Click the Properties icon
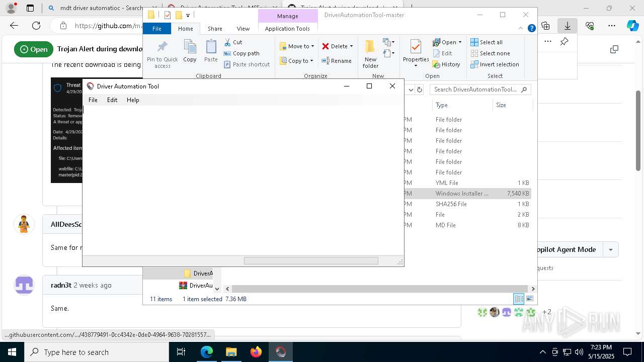 click(x=416, y=47)
